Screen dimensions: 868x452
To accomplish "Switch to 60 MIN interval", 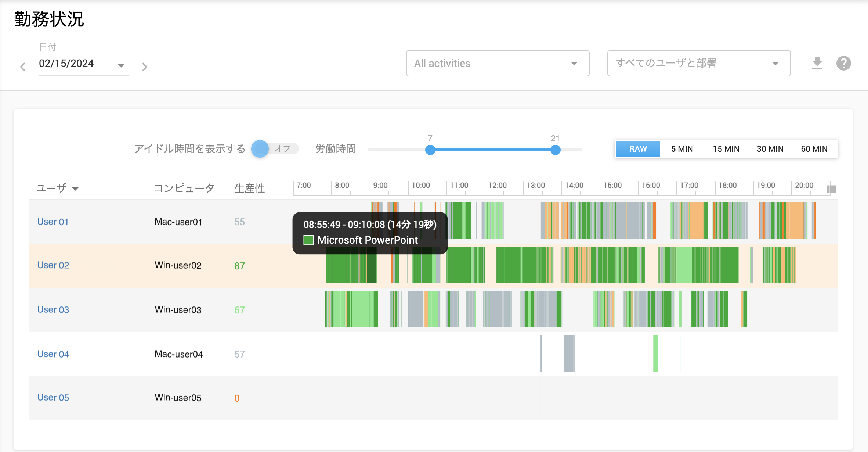I will pyautogui.click(x=814, y=149).
